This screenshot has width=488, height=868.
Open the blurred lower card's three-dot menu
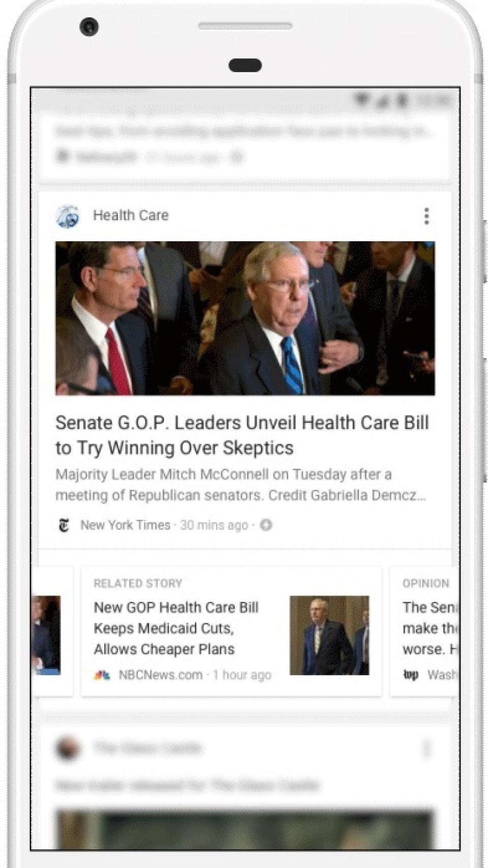426,749
